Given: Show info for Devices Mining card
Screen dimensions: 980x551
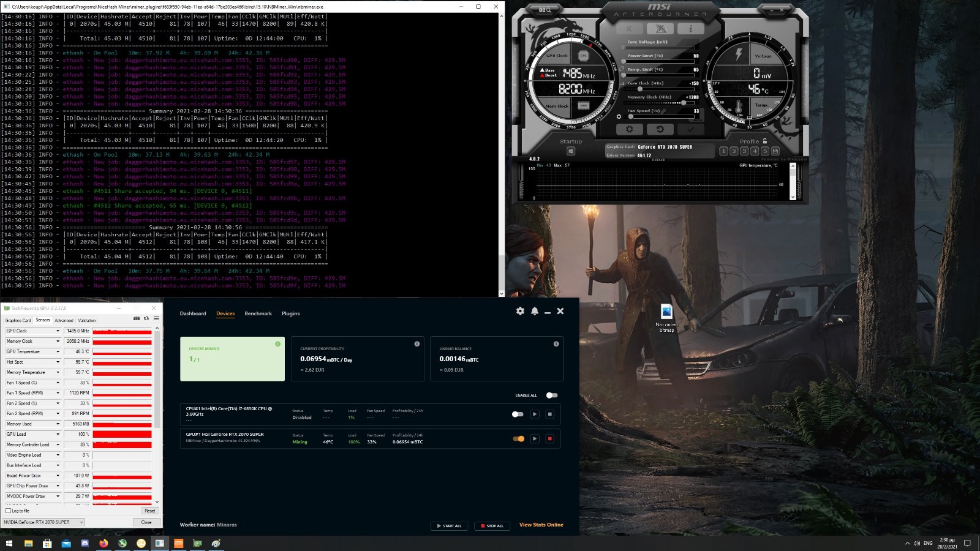Looking at the screenshot, I should click(277, 344).
